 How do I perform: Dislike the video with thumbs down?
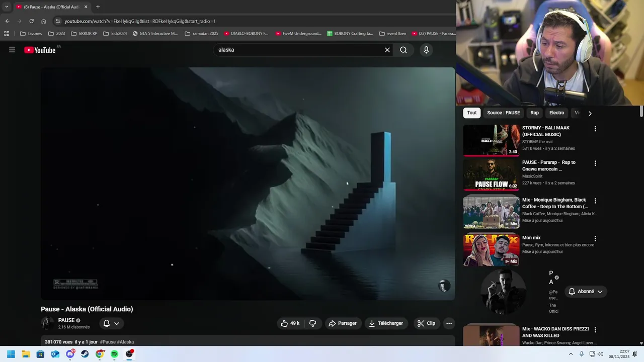312,323
